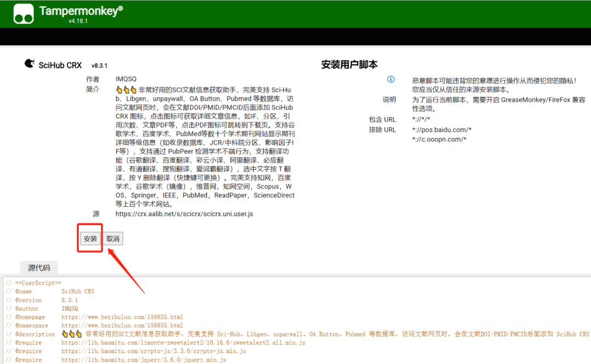The image size is (591, 364).
Task: Click the 简介 description label
Action: tap(92, 89)
